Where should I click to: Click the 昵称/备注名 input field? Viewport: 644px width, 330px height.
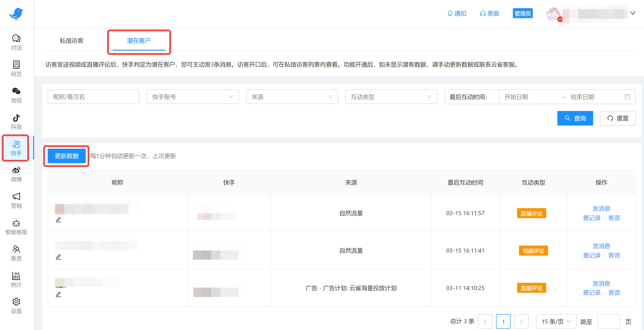click(x=93, y=97)
